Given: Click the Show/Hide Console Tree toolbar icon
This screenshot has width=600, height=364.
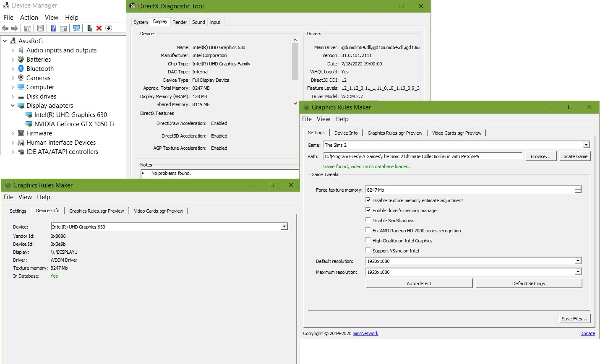Looking at the screenshot, I should pyautogui.click(x=28, y=28).
